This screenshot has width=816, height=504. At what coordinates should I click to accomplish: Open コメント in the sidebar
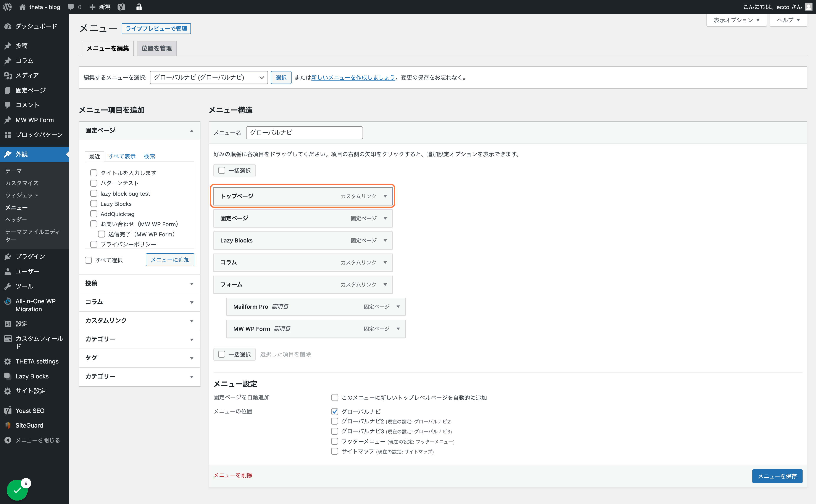[x=35, y=105]
